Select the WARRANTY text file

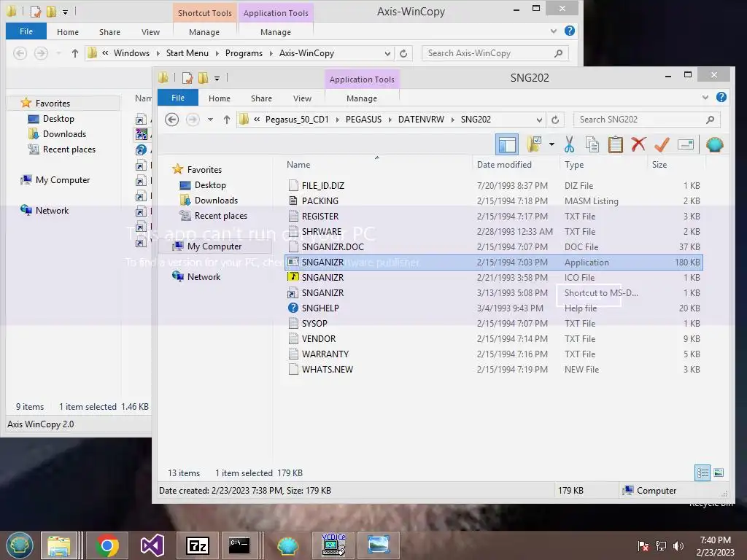pos(494,354)
